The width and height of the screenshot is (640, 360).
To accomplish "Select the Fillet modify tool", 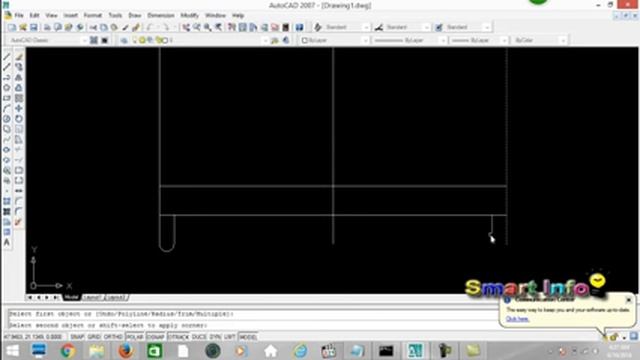I will 19,211.
